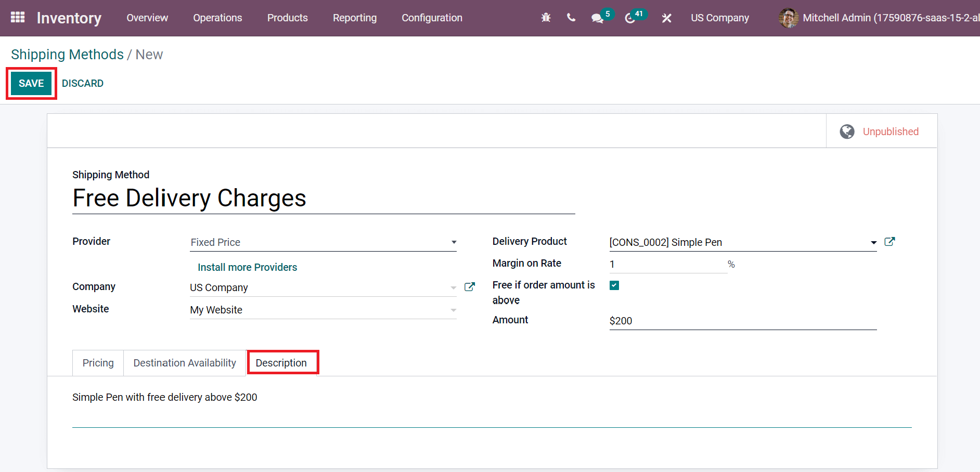Expand the Delivery Product dropdown
Image resolution: width=980 pixels, height=472 pixels.
pos(873,242)
